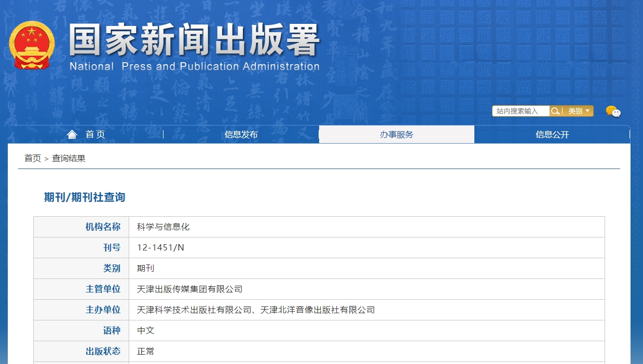
Task: Open the WeChat icon link
Action: (x=612, y=111)
